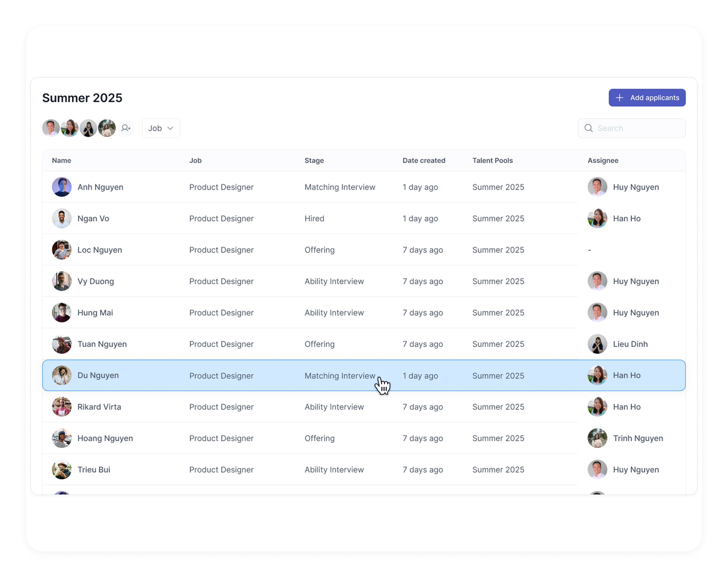Click first team member avatar in header
Image resolution: width=728 pixels, height=572 pixels.
pyautogui.click(x=51, y=128)
